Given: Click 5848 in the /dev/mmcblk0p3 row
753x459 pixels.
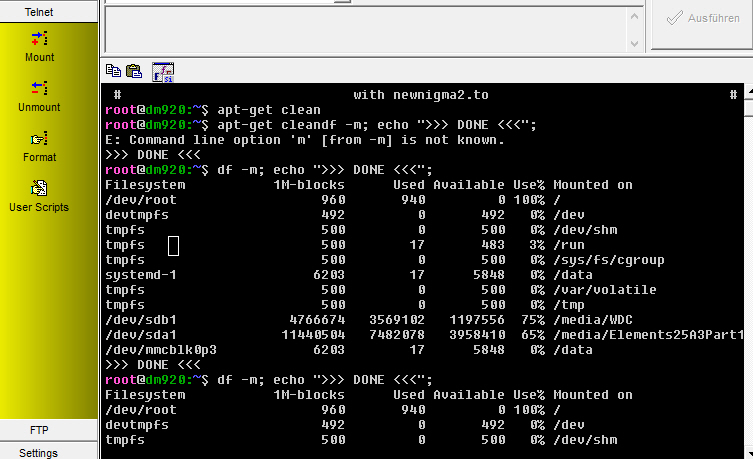Looking at the screenshot, I should click(x=489, y=350).
